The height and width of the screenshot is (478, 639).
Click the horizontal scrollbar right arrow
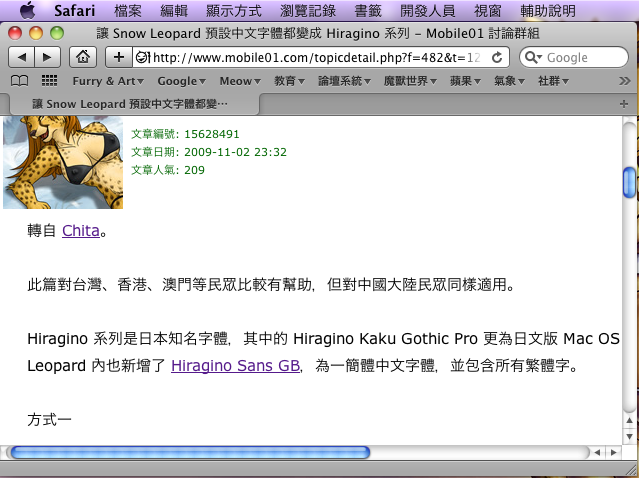click(613, 452)
